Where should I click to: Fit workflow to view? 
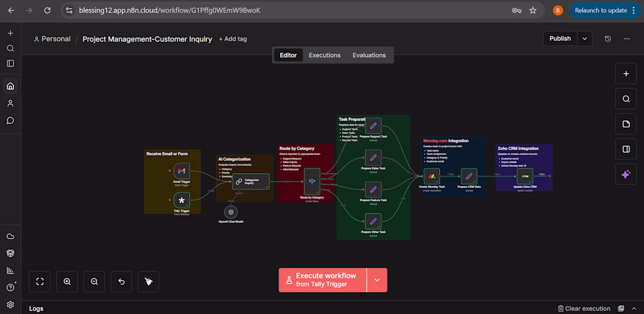point(40,282)
